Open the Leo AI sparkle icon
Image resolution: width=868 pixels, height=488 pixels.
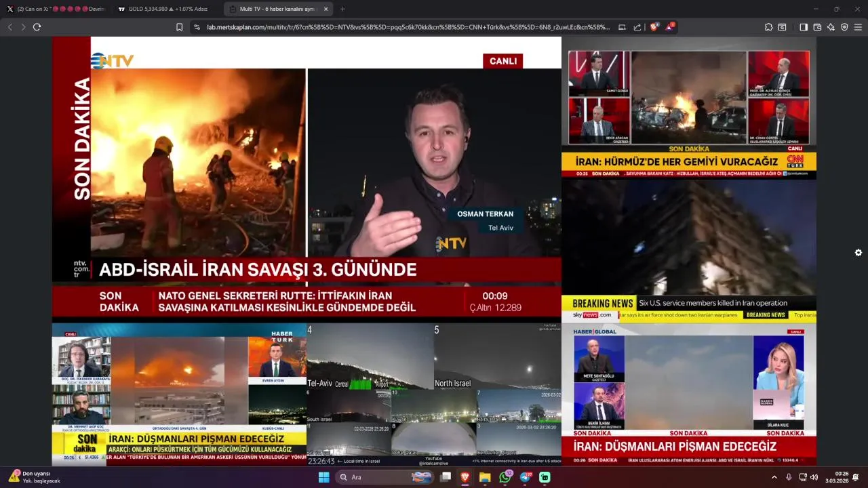831,27
